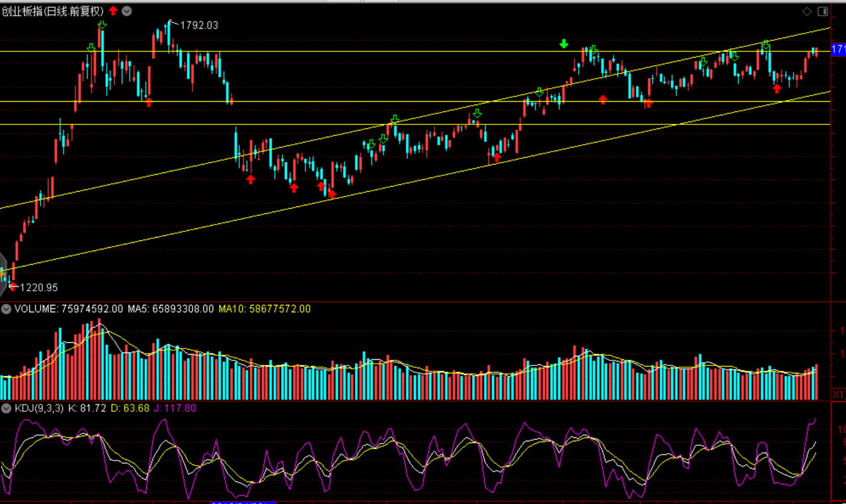The image size is (846, 504).
Task: Click the KDJ(9,3,3) parameter label
Action: click(x=39, y=408)
